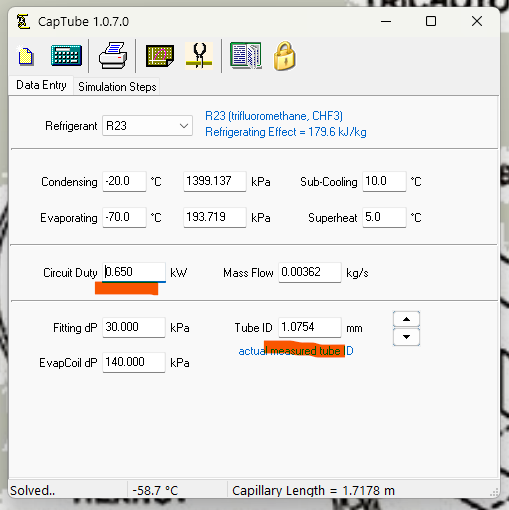Image resolution: width=509 pixels, height=510 pixels.
Task: Decrease Tube ID with down arrow
Action: click(406, 337)
